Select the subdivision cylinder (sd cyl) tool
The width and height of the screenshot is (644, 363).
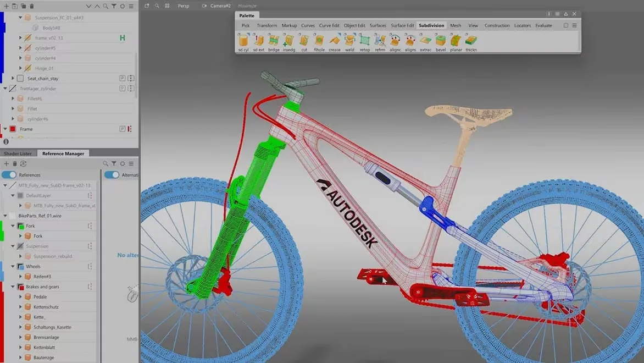click(x=243, y=41)
